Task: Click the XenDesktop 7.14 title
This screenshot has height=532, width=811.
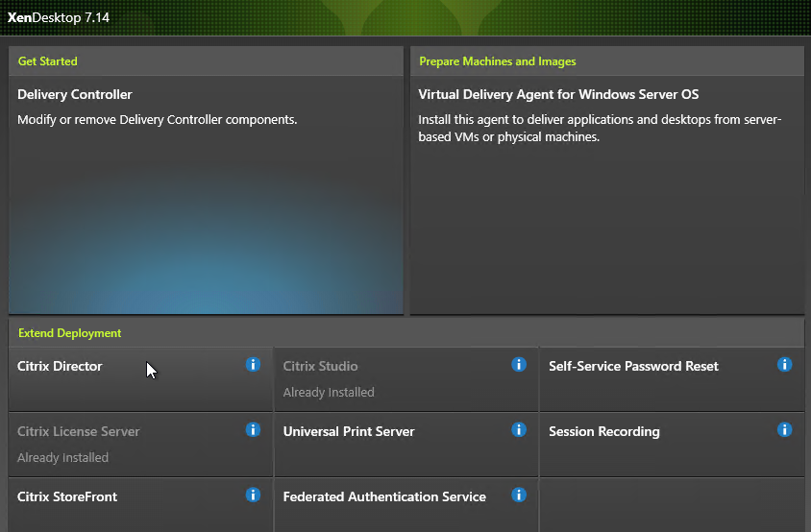Action: coord(59,17)
